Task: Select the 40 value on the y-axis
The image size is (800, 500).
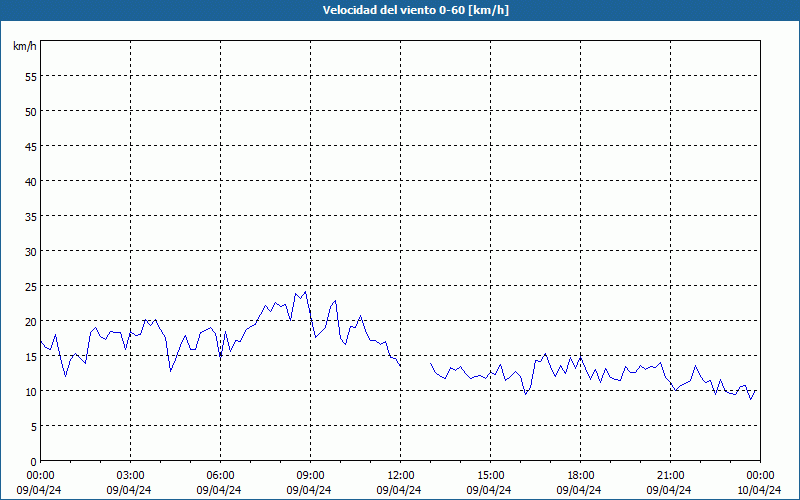Action: click(31, 181)
